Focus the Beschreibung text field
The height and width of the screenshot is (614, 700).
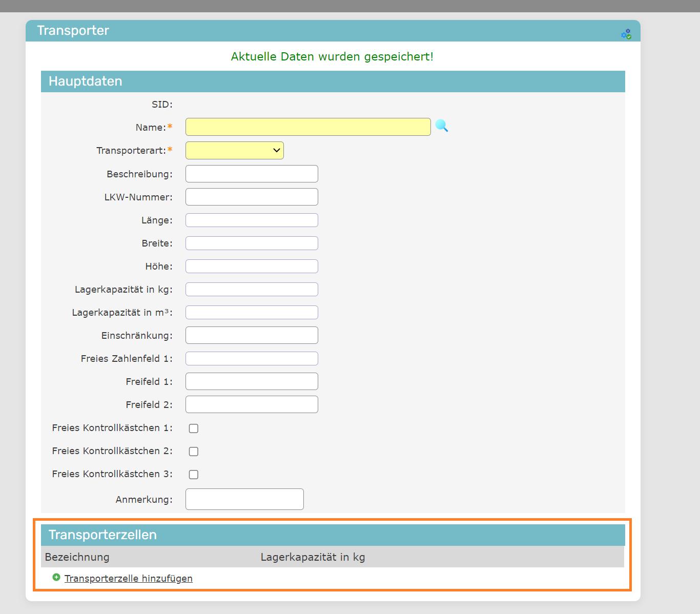252,174
